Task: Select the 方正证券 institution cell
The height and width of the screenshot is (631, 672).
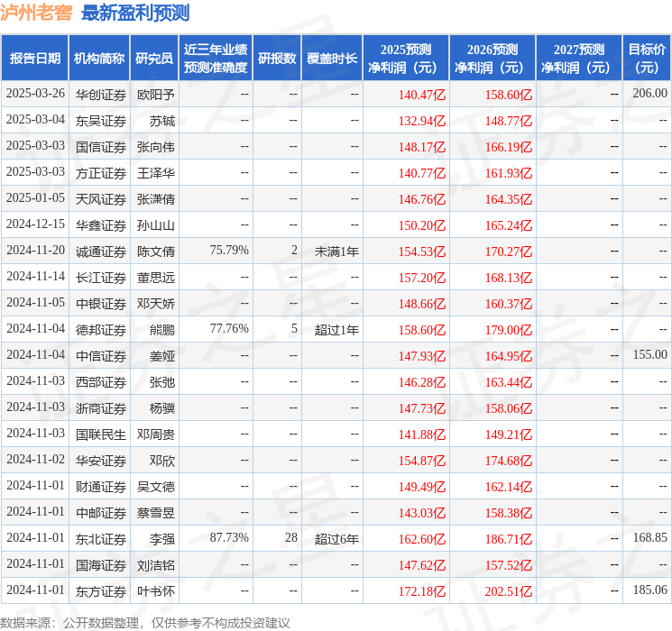Action: pyautogui.click(x=101, y=173)
